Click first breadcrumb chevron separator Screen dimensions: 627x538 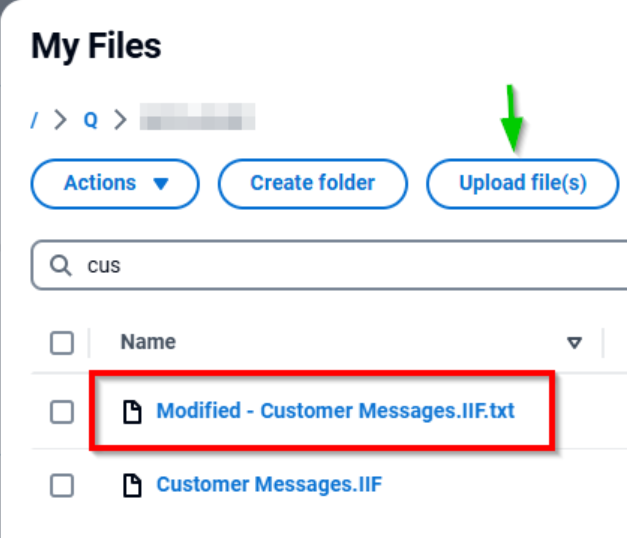pos(61,121)
